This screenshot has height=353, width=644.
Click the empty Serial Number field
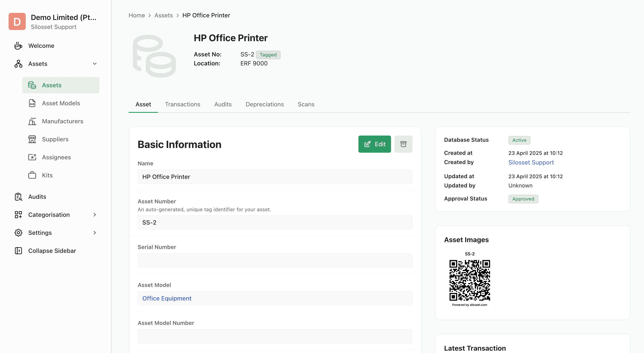tap(275, 260)
